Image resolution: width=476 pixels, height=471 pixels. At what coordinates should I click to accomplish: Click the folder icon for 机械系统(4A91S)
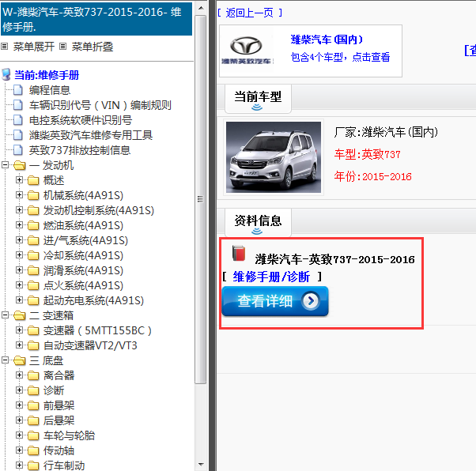(x=33, y=195)
